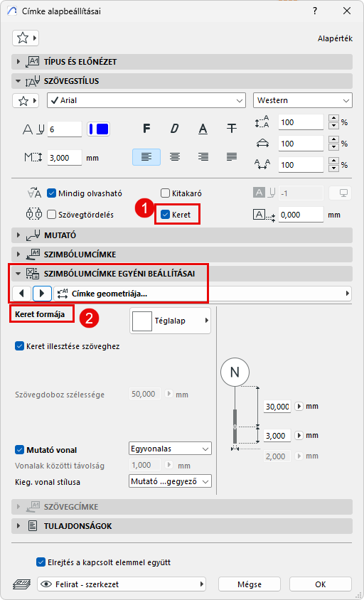The height and width of the screenshot is (600, 364).
Task: Go to next custom settings page
Action: pyautogui.click(x=42, y=294)
